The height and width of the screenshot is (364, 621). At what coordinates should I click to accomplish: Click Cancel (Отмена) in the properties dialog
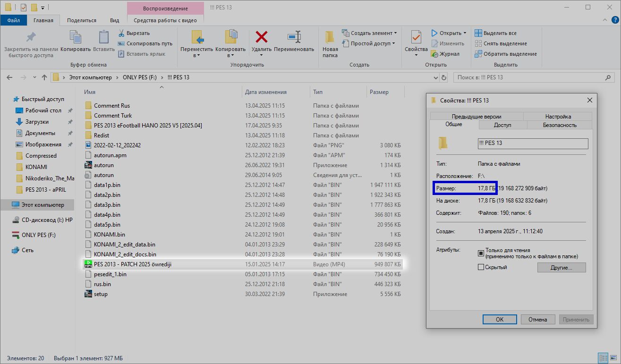pyautogui.click(x=537, y=319)
